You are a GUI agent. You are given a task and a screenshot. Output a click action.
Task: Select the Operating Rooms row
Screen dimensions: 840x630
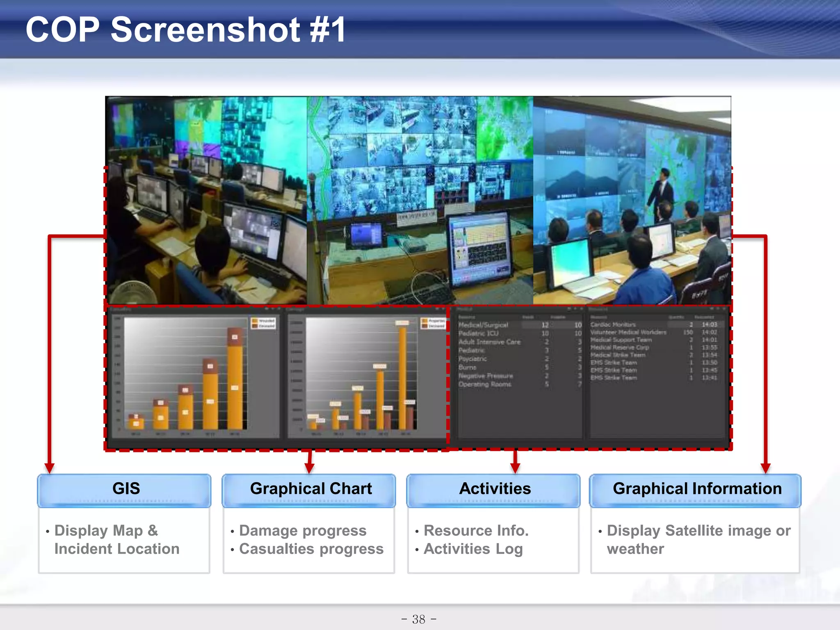click(485, 384)
